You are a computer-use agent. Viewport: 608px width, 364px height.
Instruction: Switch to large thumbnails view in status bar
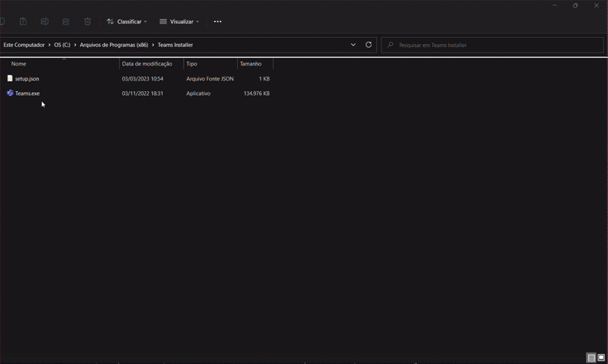click(x=601, y=358)
